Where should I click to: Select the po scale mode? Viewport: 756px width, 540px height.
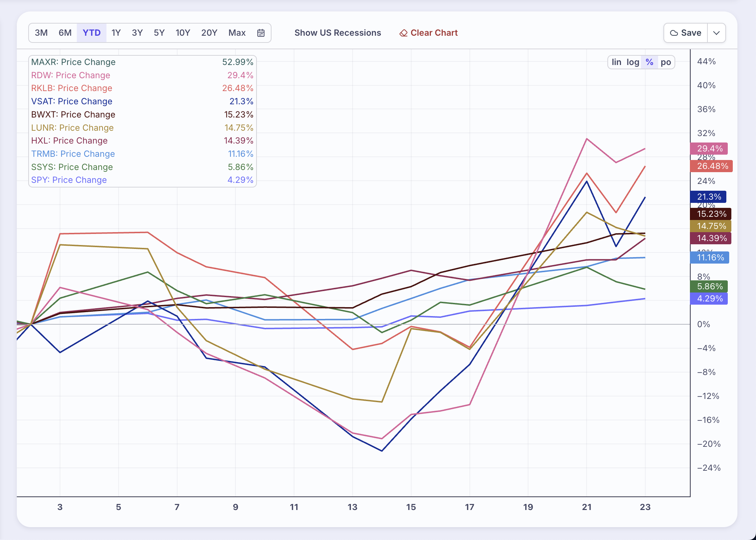click(x=666, y=62)
